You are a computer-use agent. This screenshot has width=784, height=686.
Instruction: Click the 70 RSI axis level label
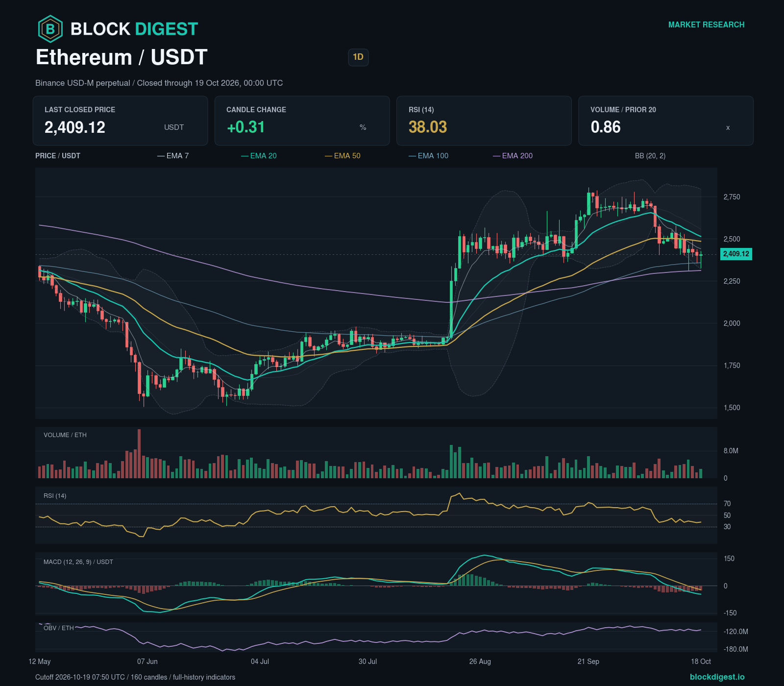point(727,504)
